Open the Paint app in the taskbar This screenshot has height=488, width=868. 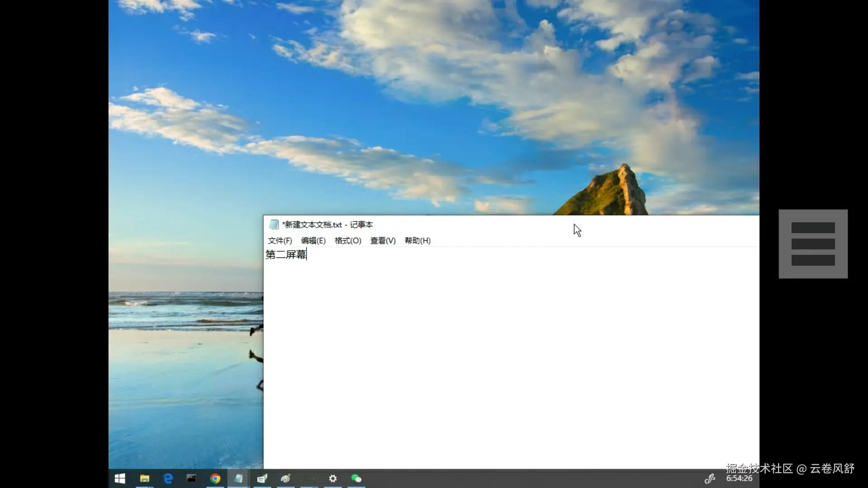point(285,479)
